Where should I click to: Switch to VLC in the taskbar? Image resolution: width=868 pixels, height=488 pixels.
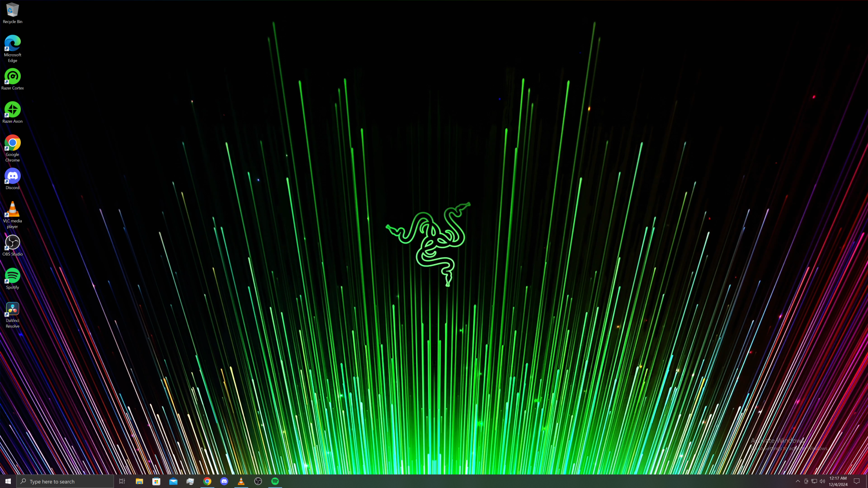click(241, 481)
